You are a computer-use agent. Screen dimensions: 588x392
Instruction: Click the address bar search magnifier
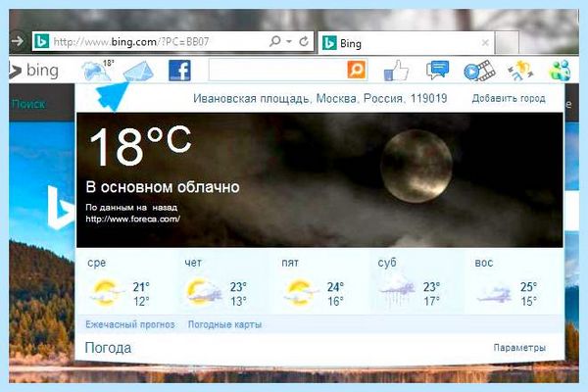click(274, 41)
